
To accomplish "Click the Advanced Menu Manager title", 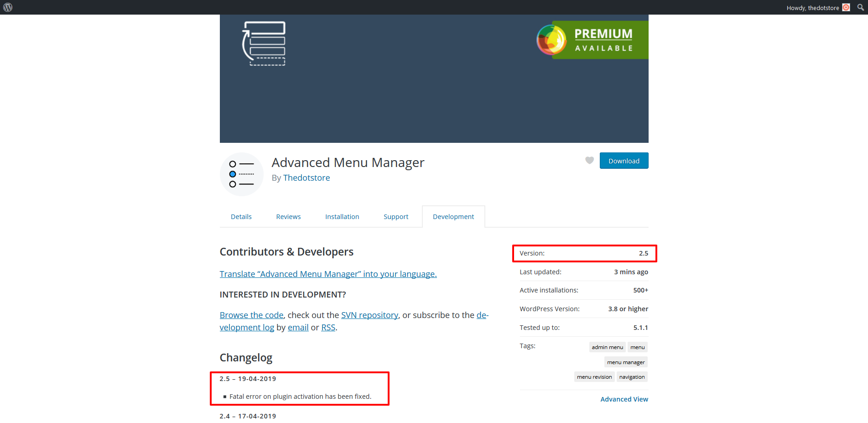I will coord(348,162).
